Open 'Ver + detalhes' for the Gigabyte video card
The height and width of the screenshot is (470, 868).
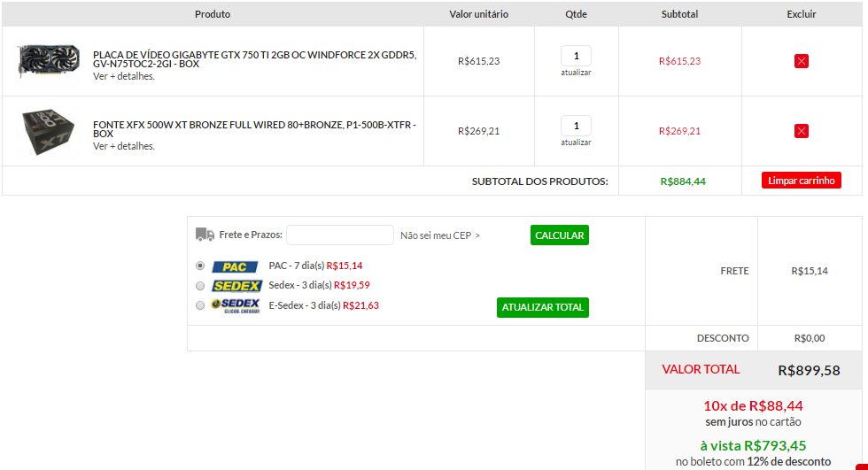tap(123, 76)
